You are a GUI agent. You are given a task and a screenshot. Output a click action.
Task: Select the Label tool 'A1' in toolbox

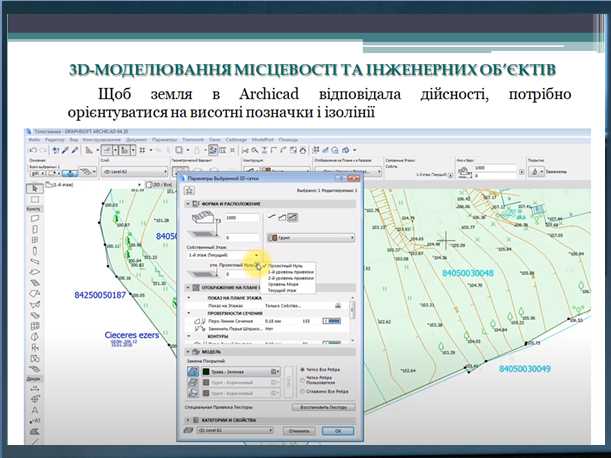[35, 421]
